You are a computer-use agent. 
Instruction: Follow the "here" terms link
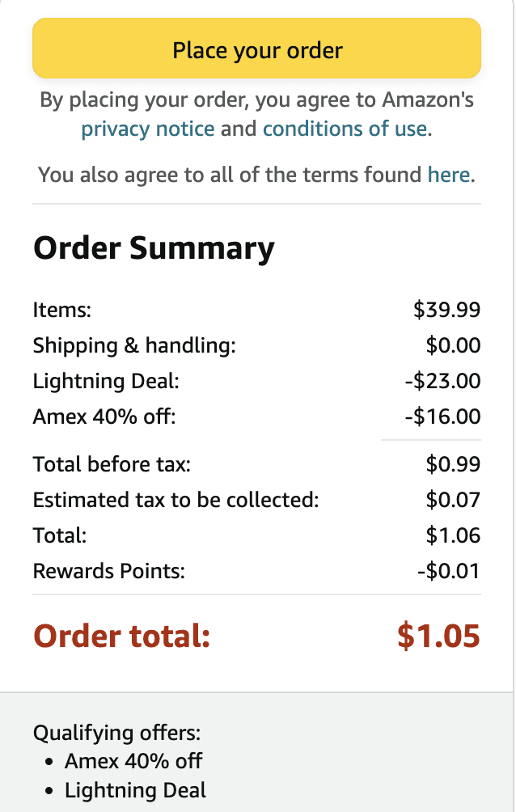[449, 174]
